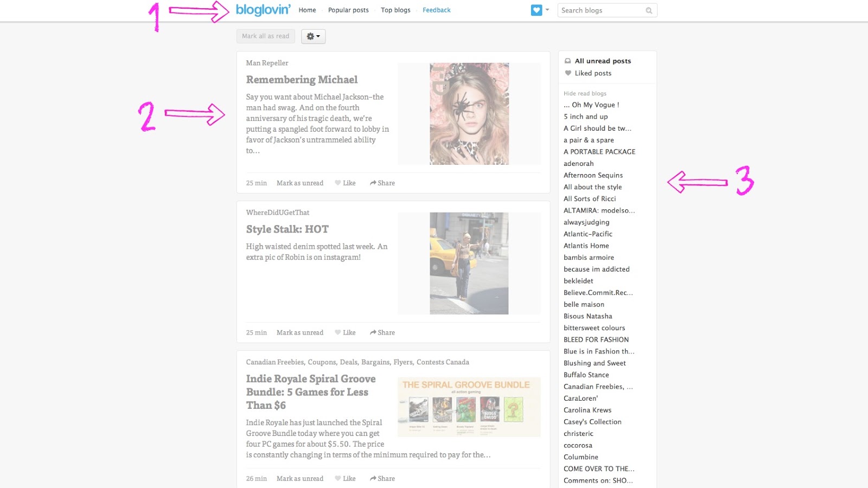The height and width of the screenshot is (488, 868).
Task: Select 'bekleidet' blog
Action: pos(578,281)
